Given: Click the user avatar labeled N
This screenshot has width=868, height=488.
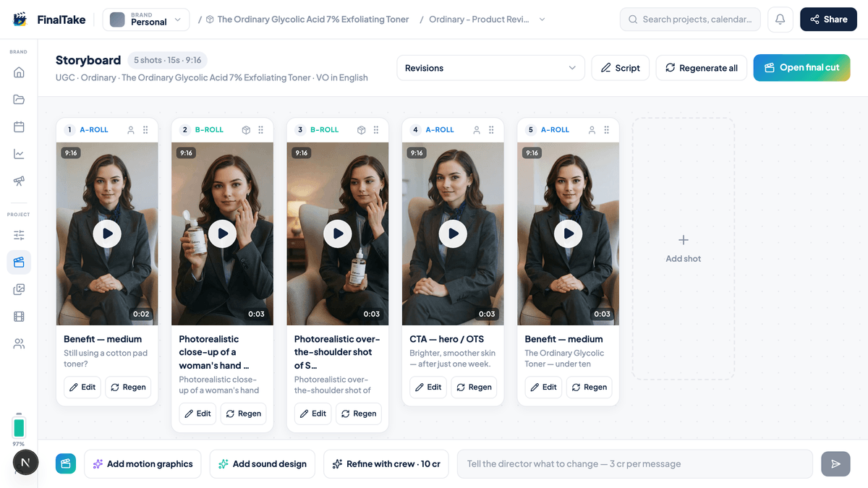Looking at the screenshot, I should click(x=25, y=462).
